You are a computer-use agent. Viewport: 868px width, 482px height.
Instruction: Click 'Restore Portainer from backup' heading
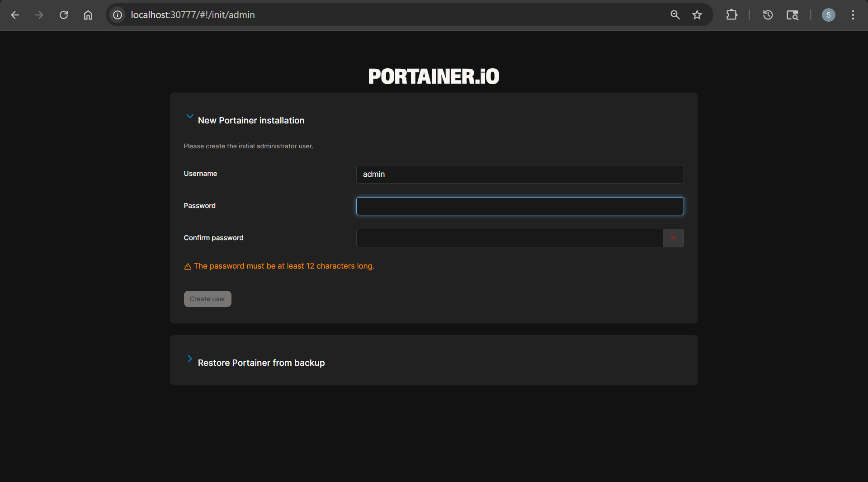click(261, 363)
